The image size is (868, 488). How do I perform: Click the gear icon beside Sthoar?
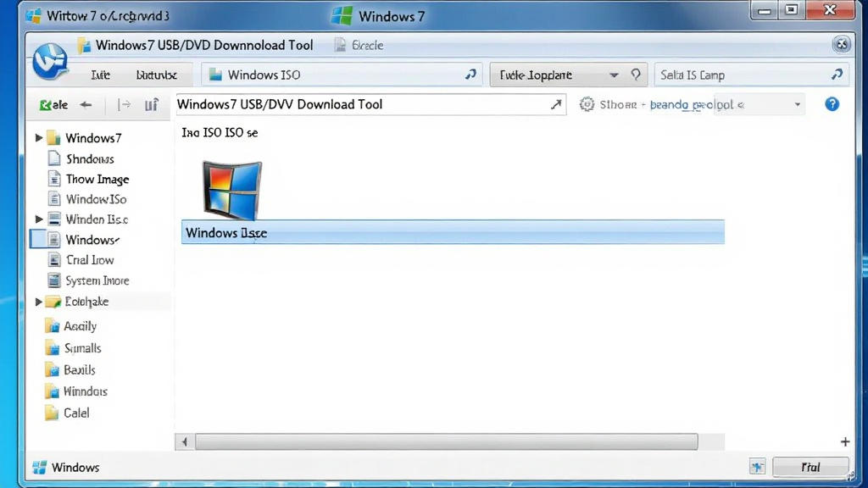[x=587, y=104]
